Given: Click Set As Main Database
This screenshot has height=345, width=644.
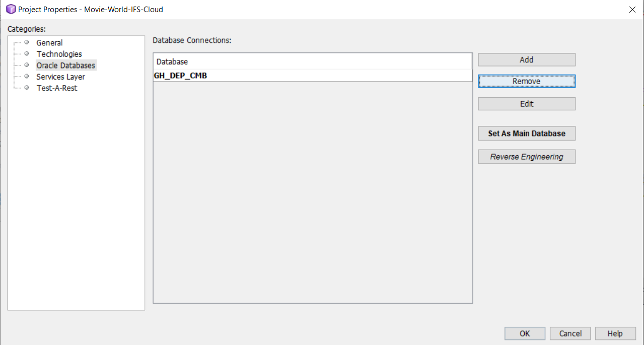Looking at the screenshot, I should pyautogui.click(x=526, y=133).
